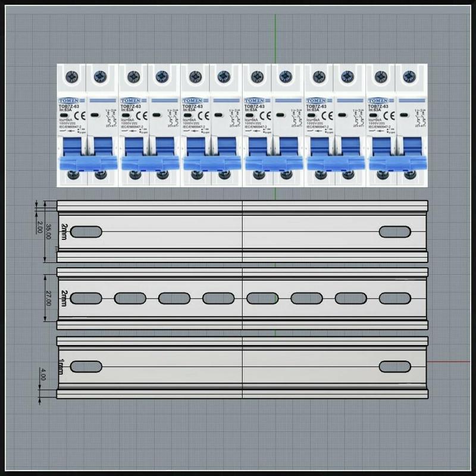
Task: Select the rightmost breaker's blue switch handle
Action: 398,163
